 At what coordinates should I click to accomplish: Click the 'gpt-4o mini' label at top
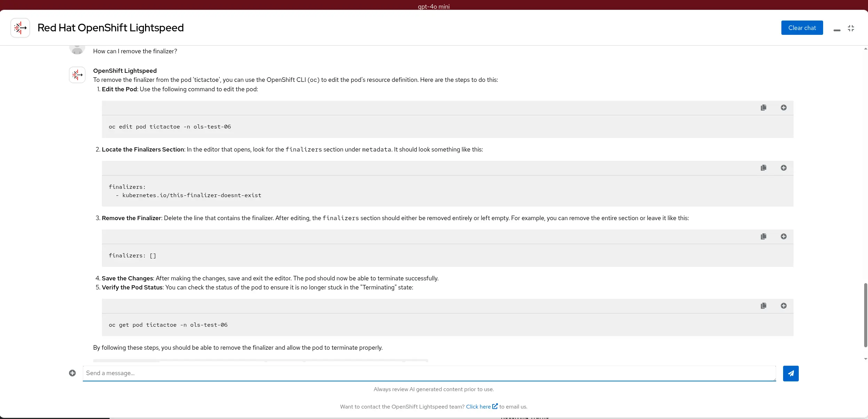pyautogui.click(x=433, y=6)
